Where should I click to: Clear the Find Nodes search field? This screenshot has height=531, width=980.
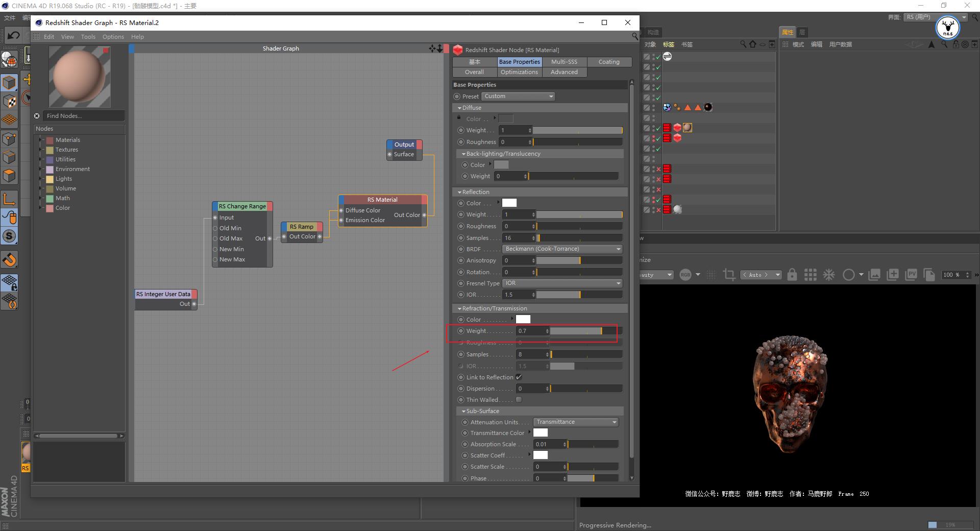tap(37, 116)
